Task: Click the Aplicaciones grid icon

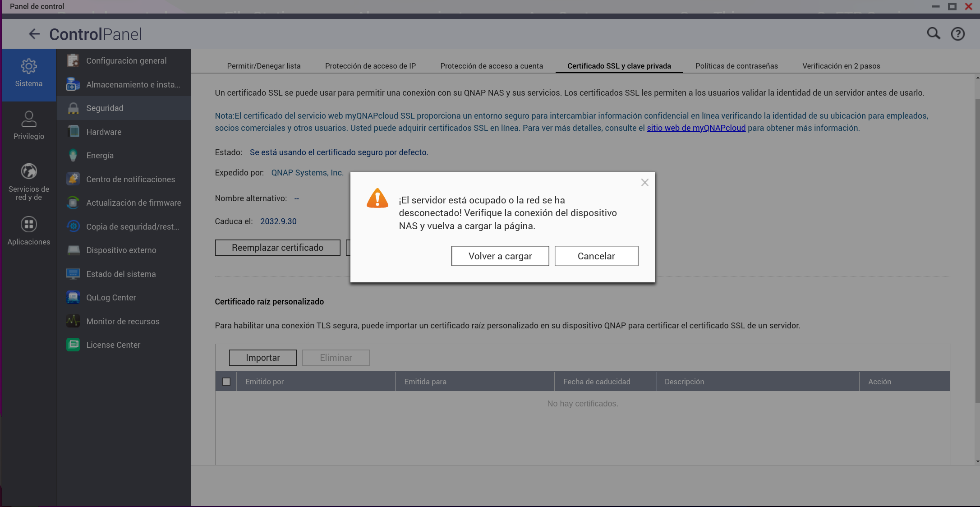Action: coord(29,225)
